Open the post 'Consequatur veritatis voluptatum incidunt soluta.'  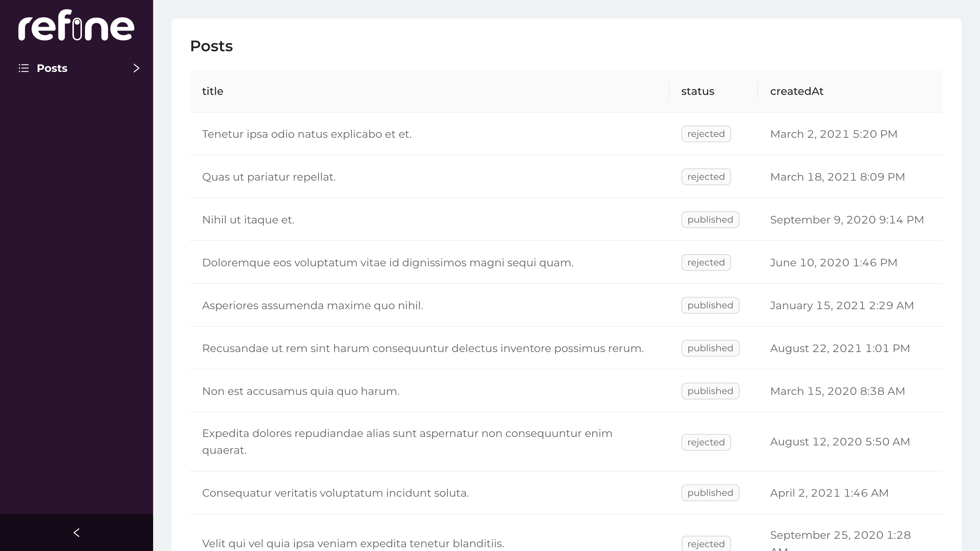[x=335, y=492]
